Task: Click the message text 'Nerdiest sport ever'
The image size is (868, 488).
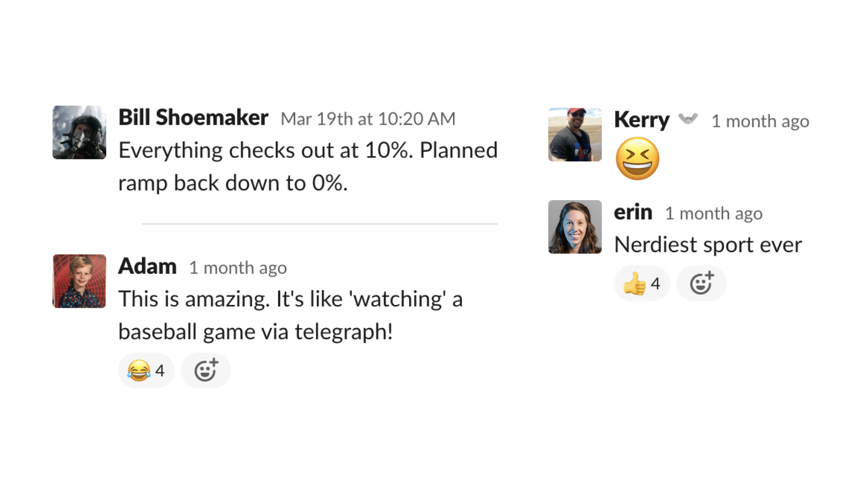Action: 708,244
